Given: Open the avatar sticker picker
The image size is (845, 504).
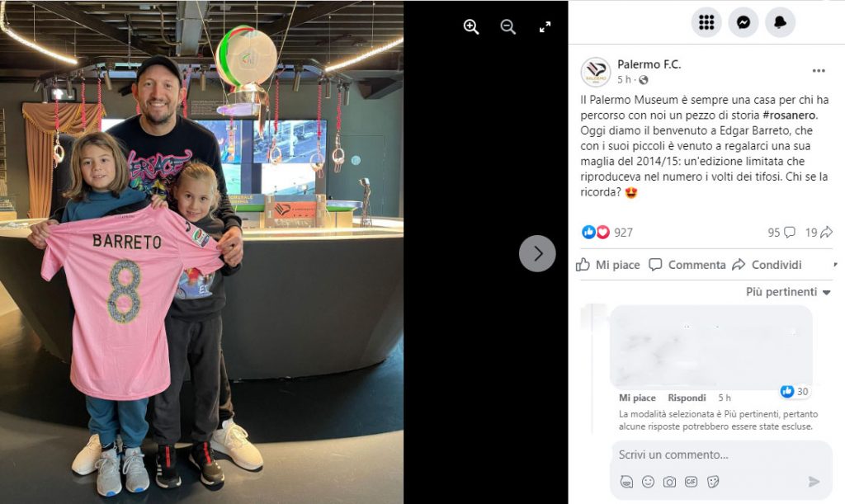Looking at the screenshot, I should (626, 482).
